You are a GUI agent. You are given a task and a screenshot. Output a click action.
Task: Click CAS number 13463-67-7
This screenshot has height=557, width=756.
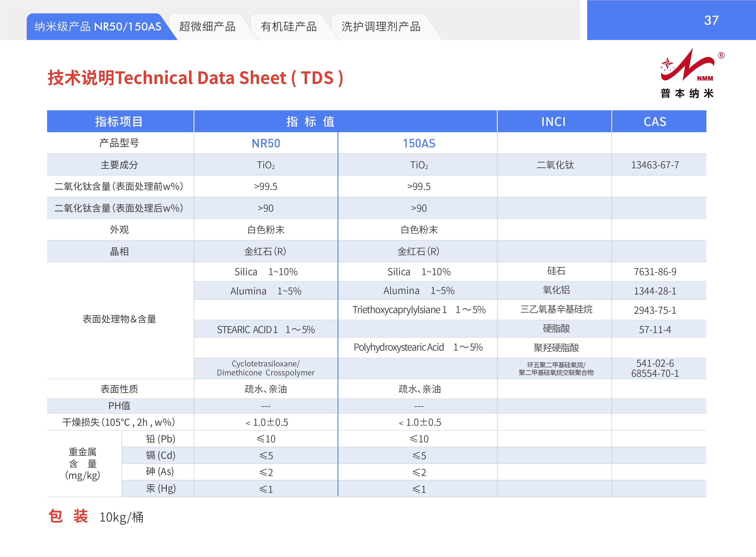click(655, 165)
